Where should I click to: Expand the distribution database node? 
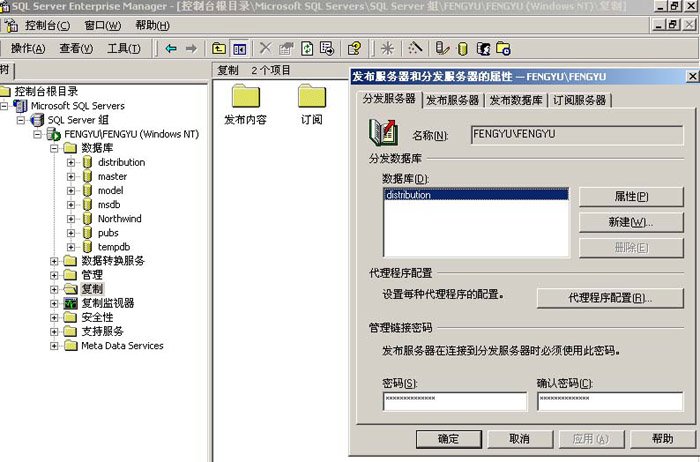pyautogui.click(x=71, y=162)
